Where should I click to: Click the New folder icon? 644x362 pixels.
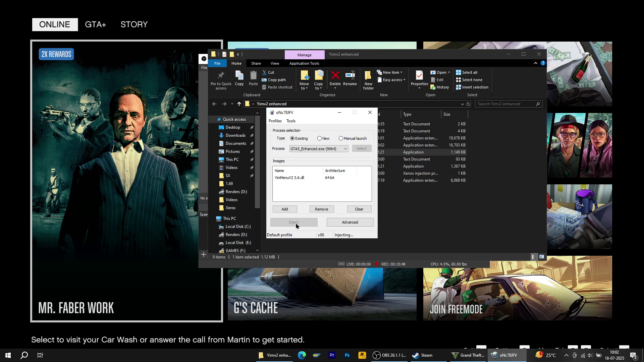(x=368, y=76)
